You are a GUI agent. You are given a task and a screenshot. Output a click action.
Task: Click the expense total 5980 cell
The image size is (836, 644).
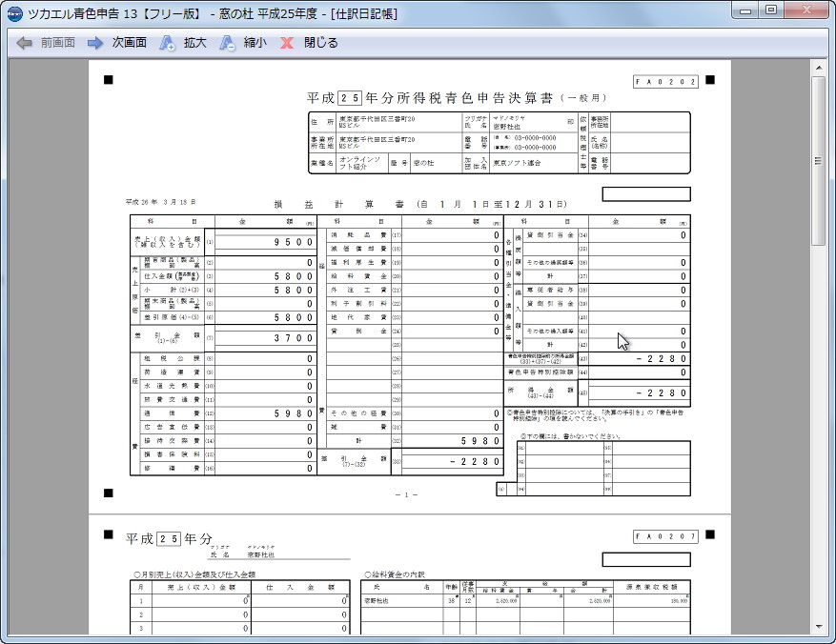coord(452,441)
